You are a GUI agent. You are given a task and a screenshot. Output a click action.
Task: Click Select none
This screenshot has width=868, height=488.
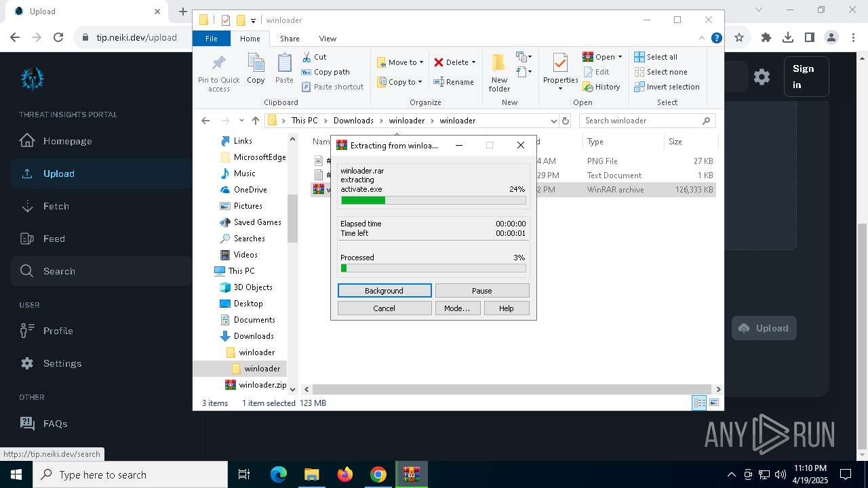click(x=660, y=72)
